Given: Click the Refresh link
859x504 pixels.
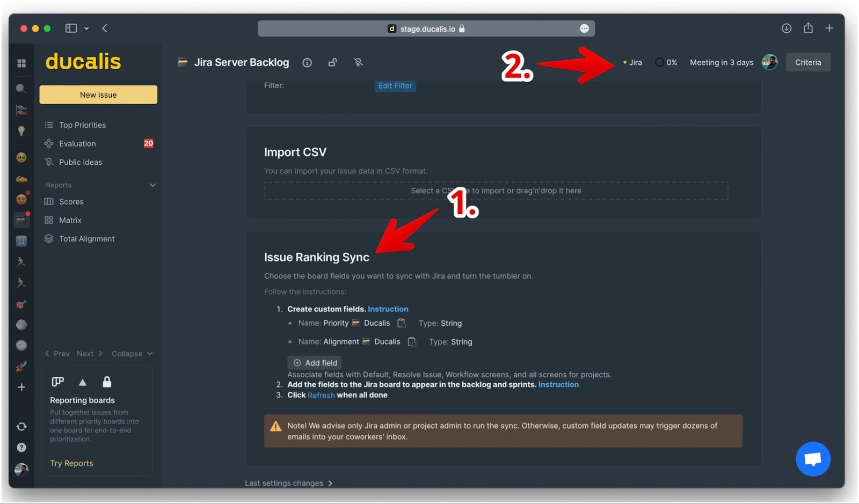Looking at the screenshot, I should click(x=321, y=396).
